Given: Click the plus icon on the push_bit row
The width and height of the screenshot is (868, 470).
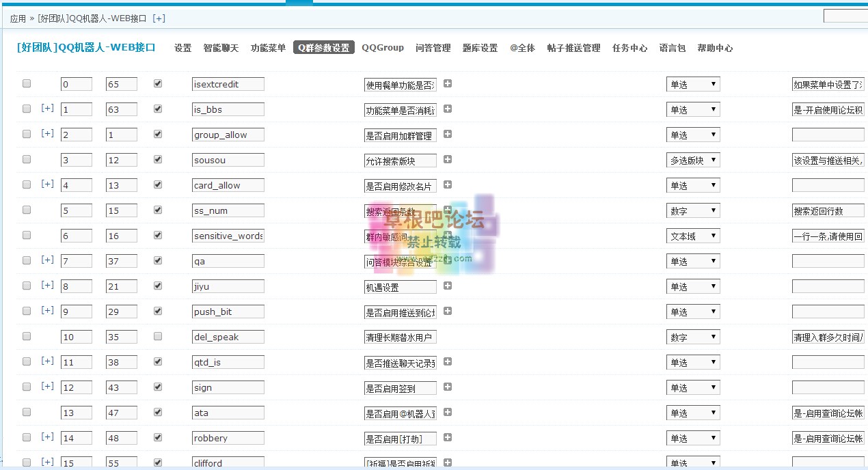Looking at the screenshot, I should tap(447, 311).
